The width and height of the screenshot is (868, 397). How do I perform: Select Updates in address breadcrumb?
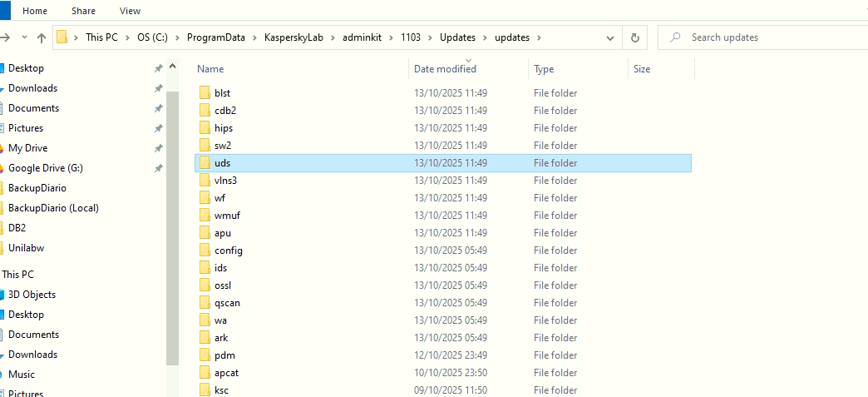coord(457,37)
